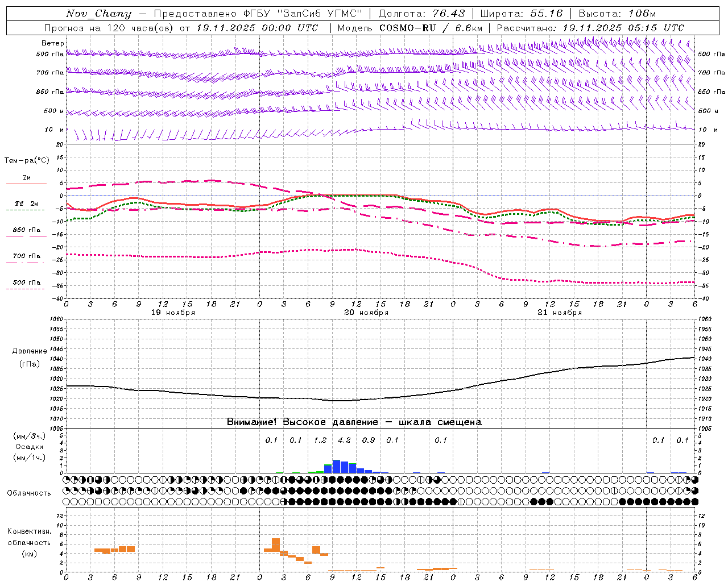Click the "(гПа)" unit under Давление
The height and width of the screenshot is (582, 728).
(x=29, y=364)
